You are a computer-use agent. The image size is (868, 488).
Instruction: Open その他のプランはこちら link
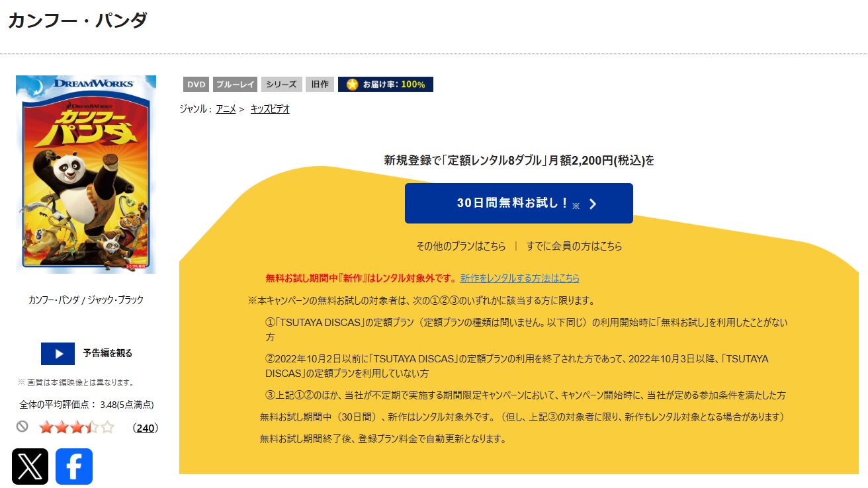coord(461,246)
